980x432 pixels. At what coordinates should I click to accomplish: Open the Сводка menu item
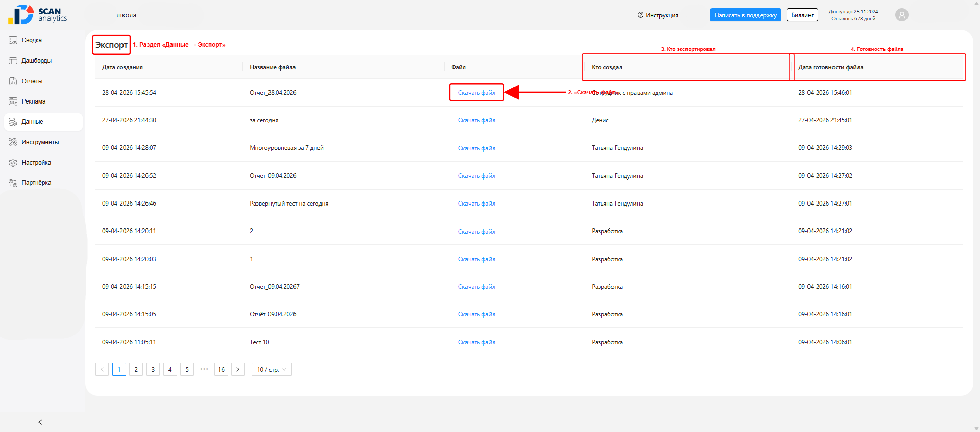pos(43,40)
